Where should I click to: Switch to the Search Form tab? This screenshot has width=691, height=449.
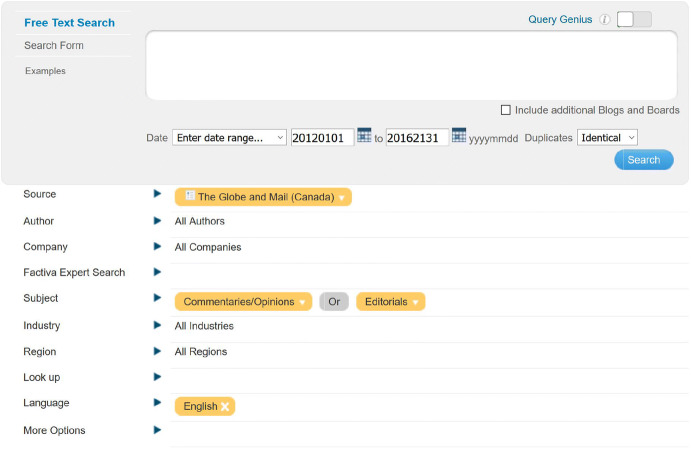point(54,46)
